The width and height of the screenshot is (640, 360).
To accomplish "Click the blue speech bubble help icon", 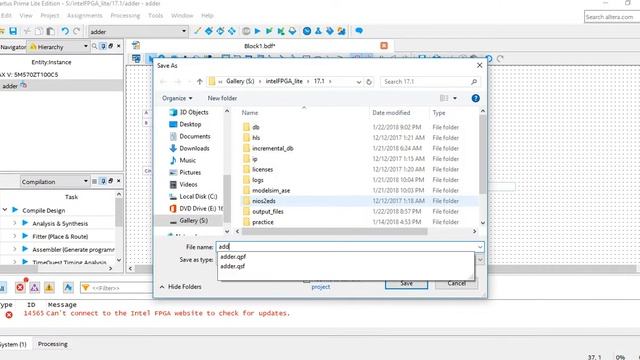I will click(359, 31).
